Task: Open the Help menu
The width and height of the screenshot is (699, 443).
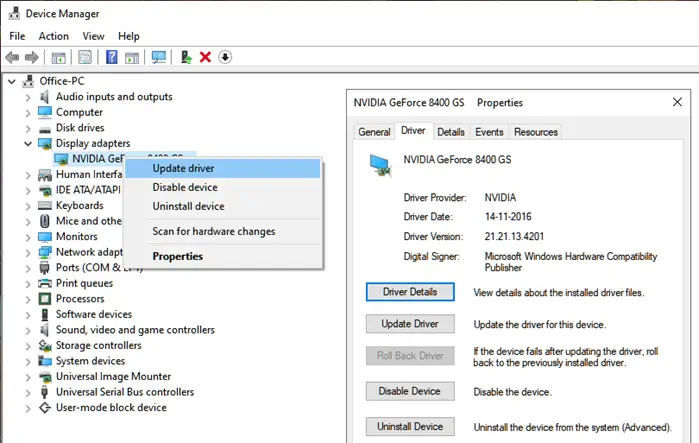Action: [128, 36]
